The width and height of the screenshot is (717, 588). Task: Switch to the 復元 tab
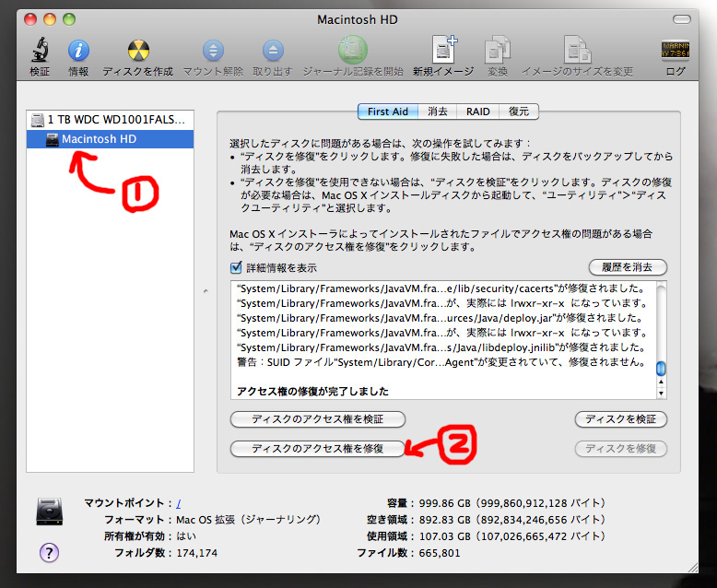[x=519, y=112]
